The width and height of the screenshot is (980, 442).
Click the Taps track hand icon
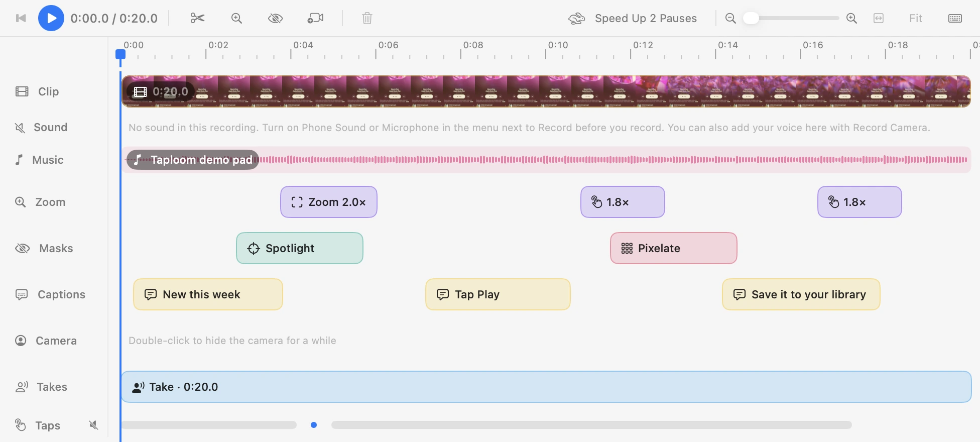pyautogui.click(x=20, y=425)
